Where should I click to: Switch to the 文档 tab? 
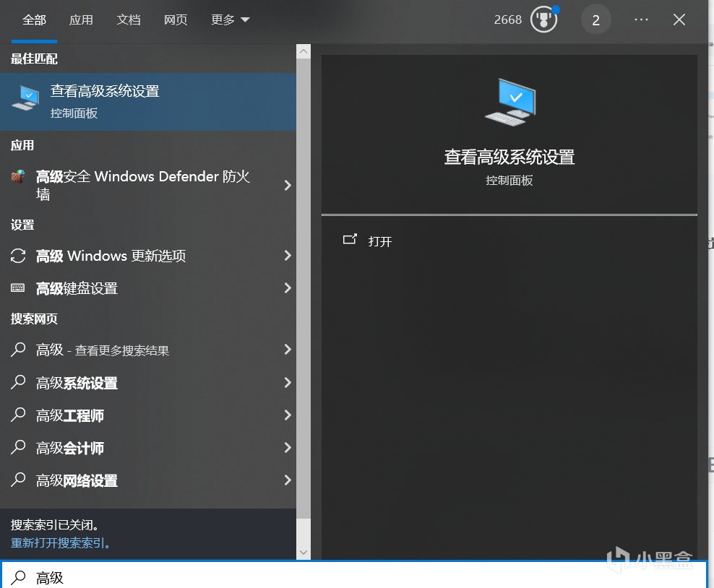(x=129, y=20)
